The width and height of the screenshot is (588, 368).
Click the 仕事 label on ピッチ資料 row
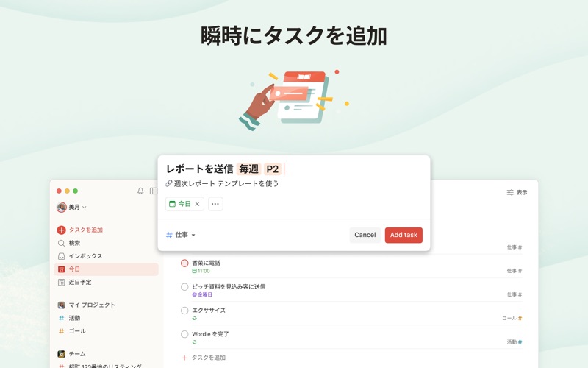(512, 295)
